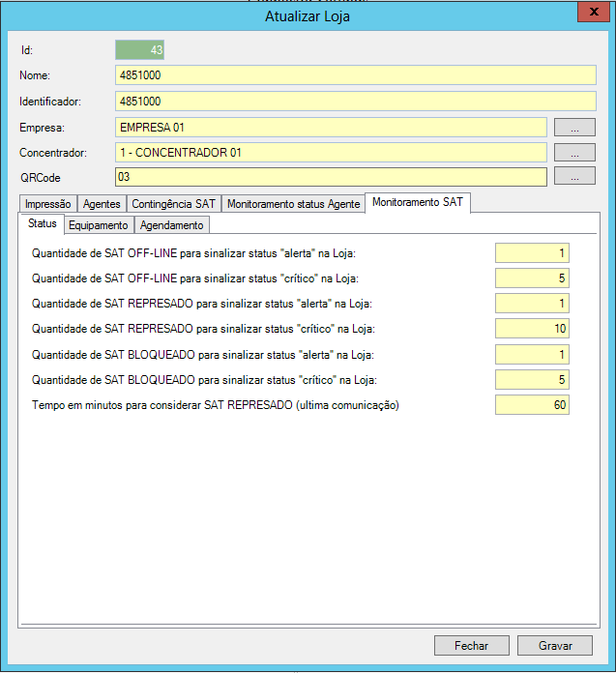Image resolution: width=616 pixels, height=673 pixels.
Task: Click the Fechar button
Action: 471,645
